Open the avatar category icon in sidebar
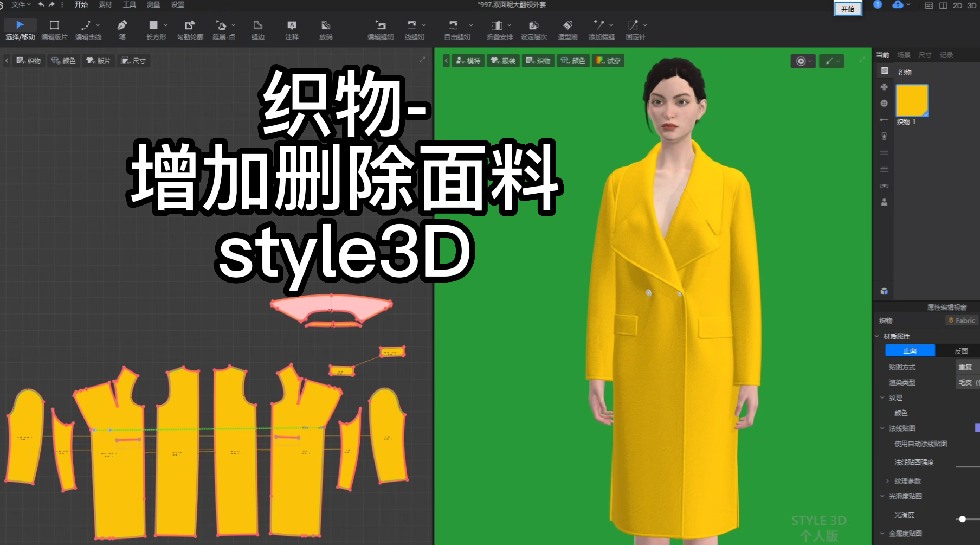 click(885, 202)
